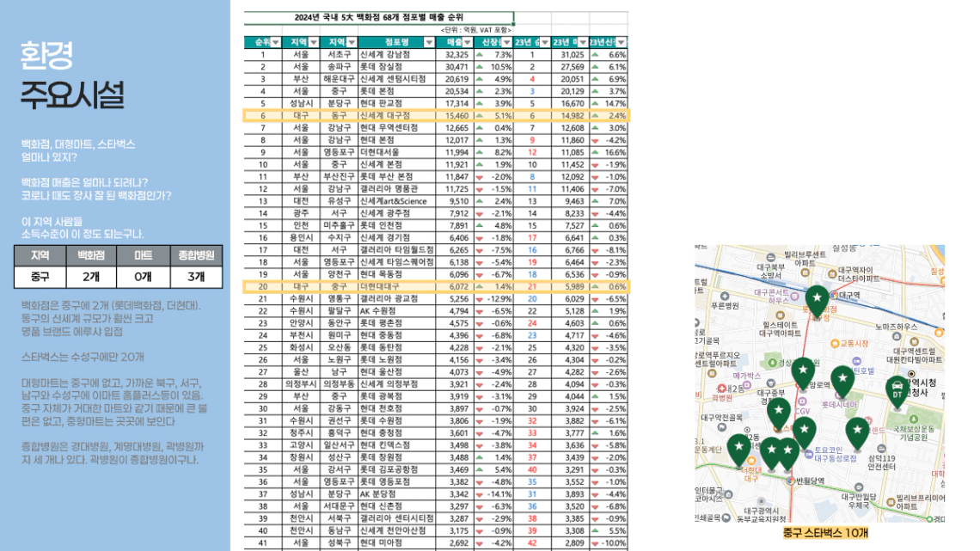
Task: Click the 0개 mart value in summary table
Action: click(x=143, y=277)
